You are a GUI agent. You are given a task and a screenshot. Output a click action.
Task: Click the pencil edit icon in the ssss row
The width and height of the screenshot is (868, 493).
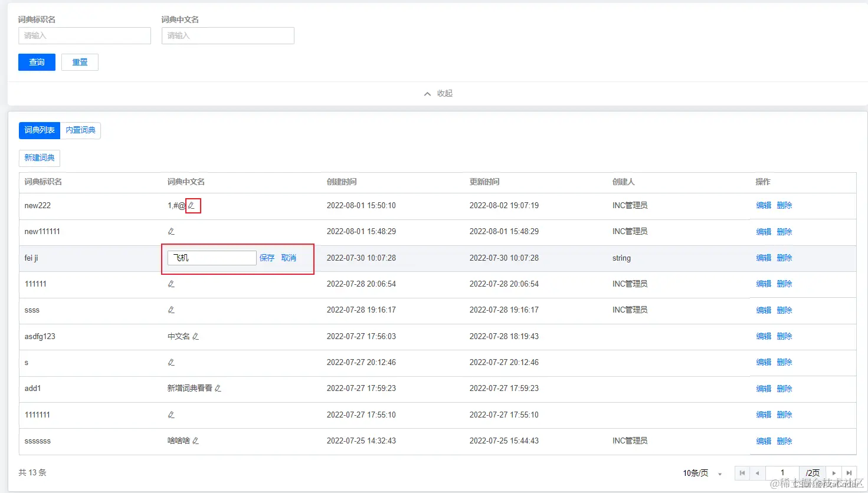(x=171, y=310)
